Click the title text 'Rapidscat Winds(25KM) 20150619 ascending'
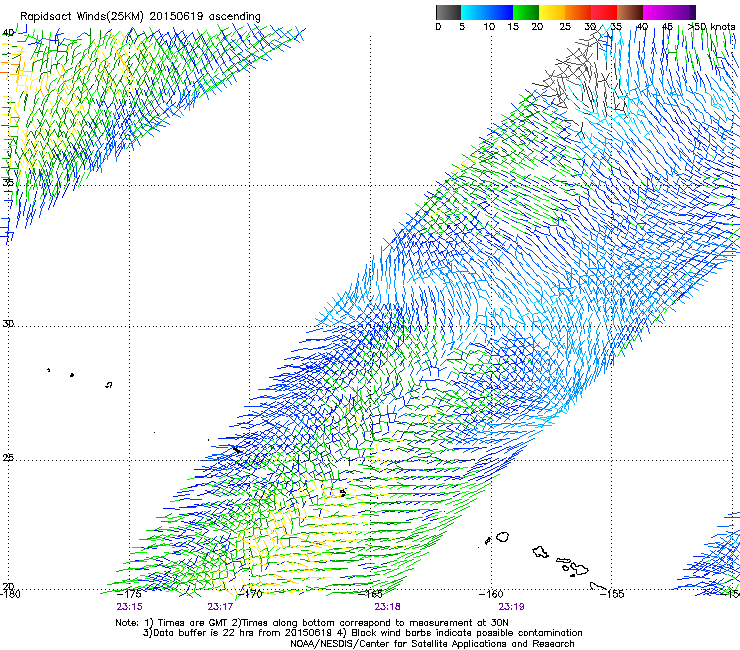 tap(140, 17)
